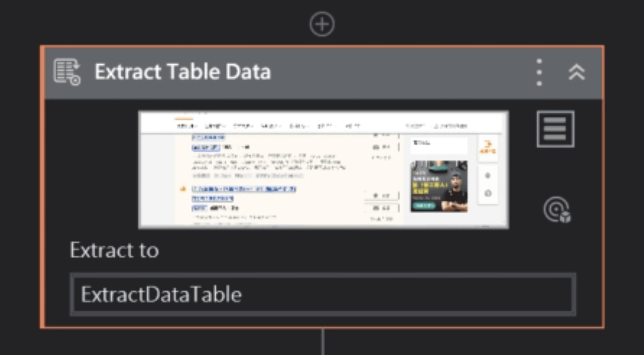The width and height of the screenshot is (644, 355).
Task: Click the ExtractDataTable output field
Action: [x=323, y=295]
